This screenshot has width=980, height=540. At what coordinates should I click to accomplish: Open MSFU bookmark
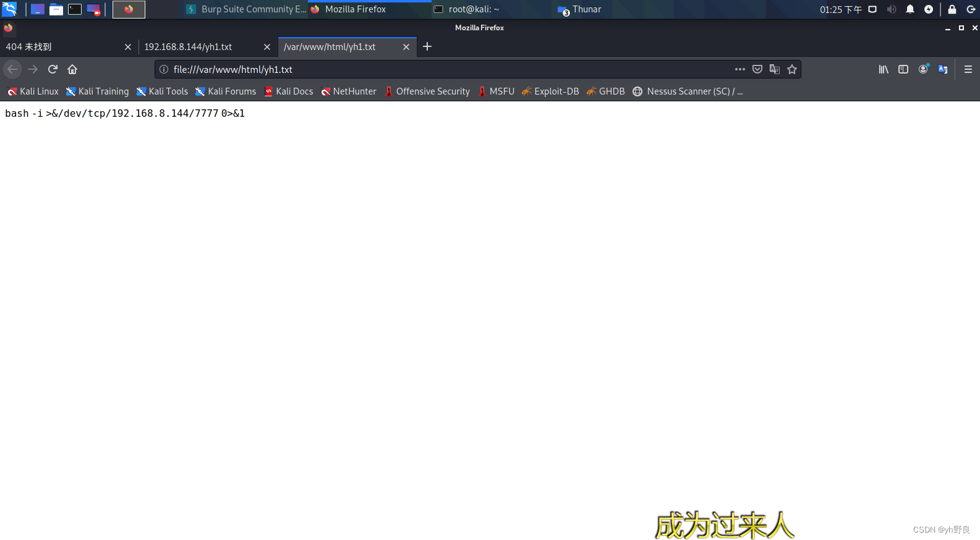[496, 91]
